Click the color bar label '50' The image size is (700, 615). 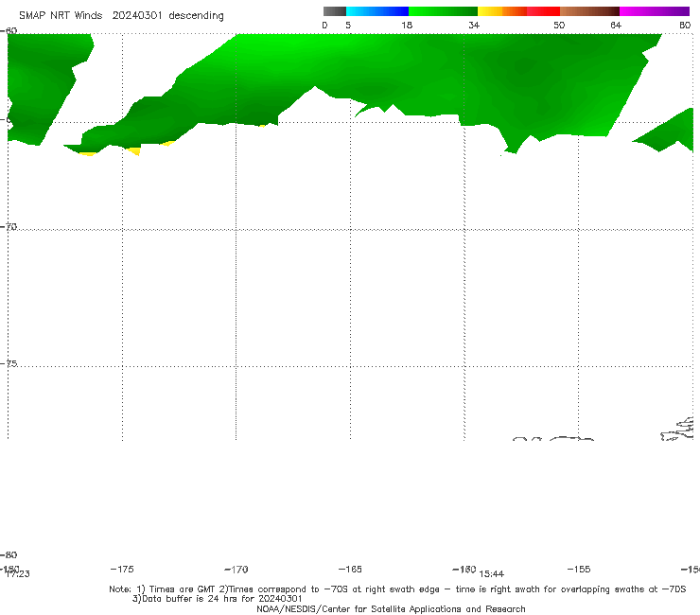[559, 26]
